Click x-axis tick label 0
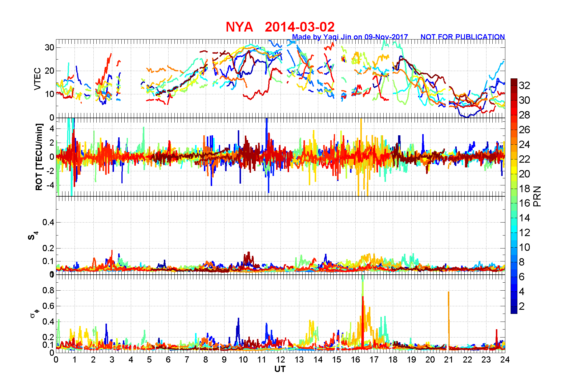The image size is (561, 392). tap(56, 360)
